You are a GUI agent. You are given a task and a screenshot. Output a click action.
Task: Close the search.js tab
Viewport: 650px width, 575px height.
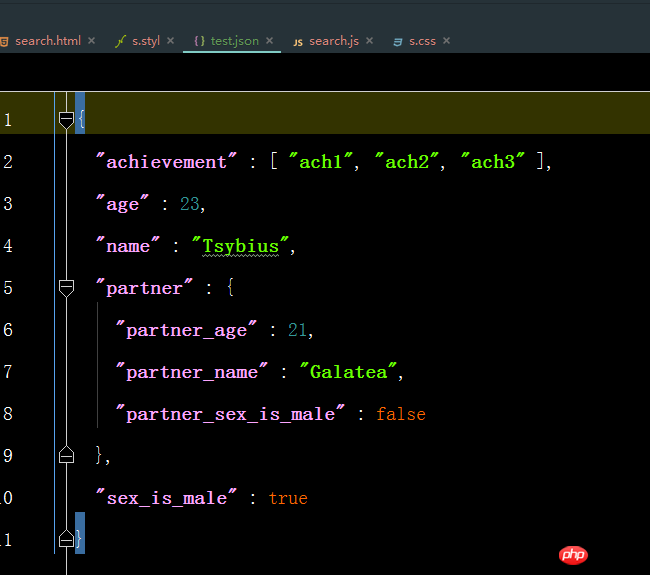pos(369,41)
